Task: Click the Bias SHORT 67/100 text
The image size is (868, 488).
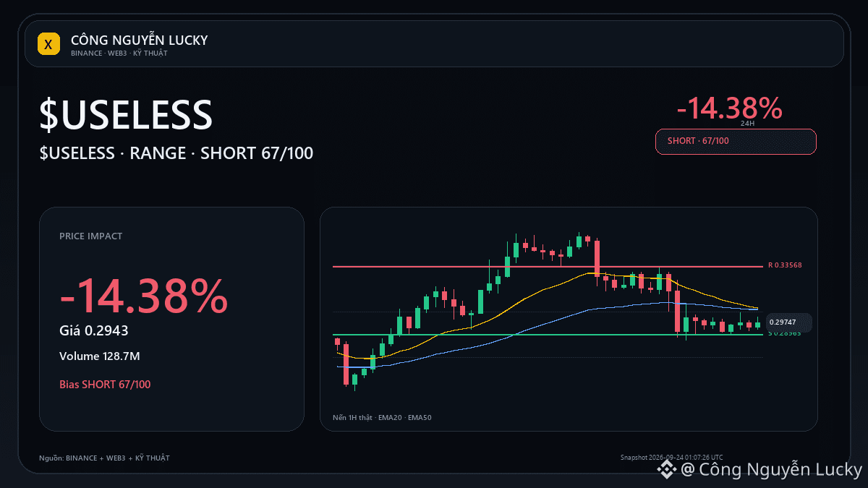Action: pyautogui.click(x=105, y=384)
